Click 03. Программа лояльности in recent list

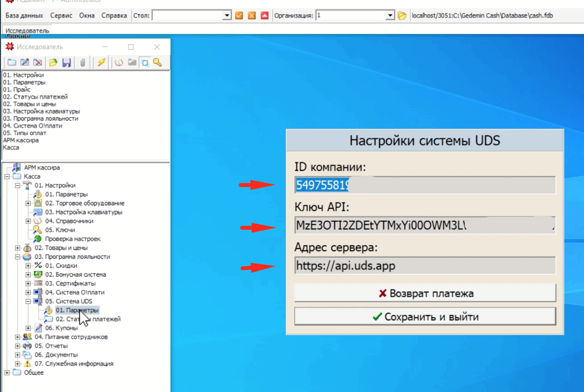(40, 119)
